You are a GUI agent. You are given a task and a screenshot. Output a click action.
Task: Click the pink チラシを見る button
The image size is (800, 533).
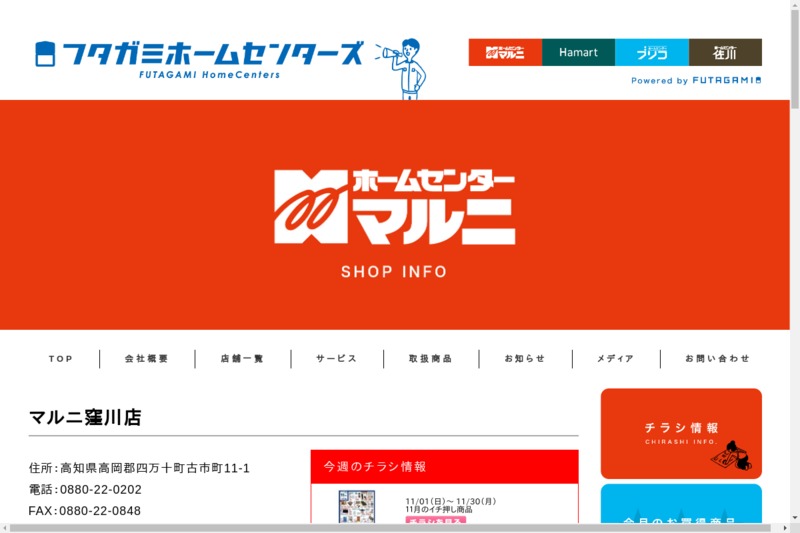436,520
